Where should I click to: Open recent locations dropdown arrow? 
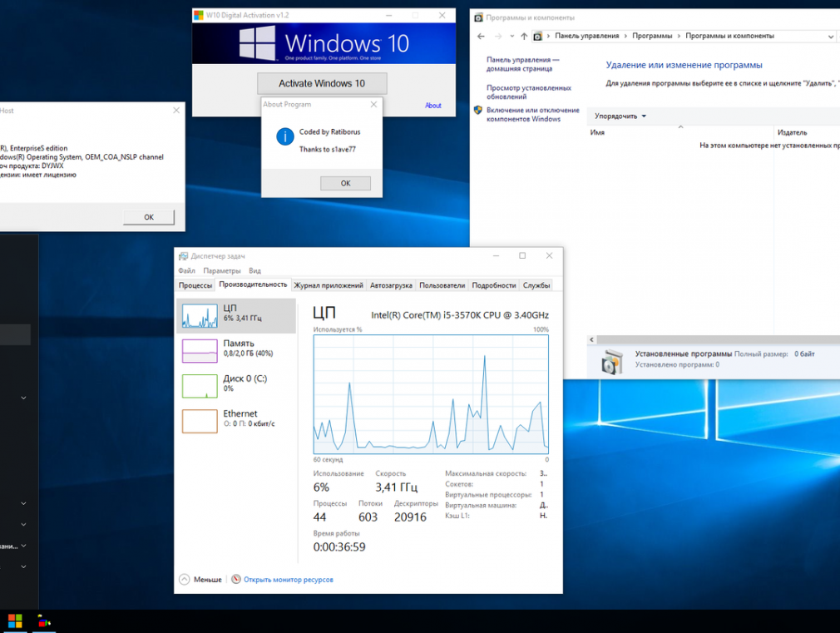pos(511,36)
